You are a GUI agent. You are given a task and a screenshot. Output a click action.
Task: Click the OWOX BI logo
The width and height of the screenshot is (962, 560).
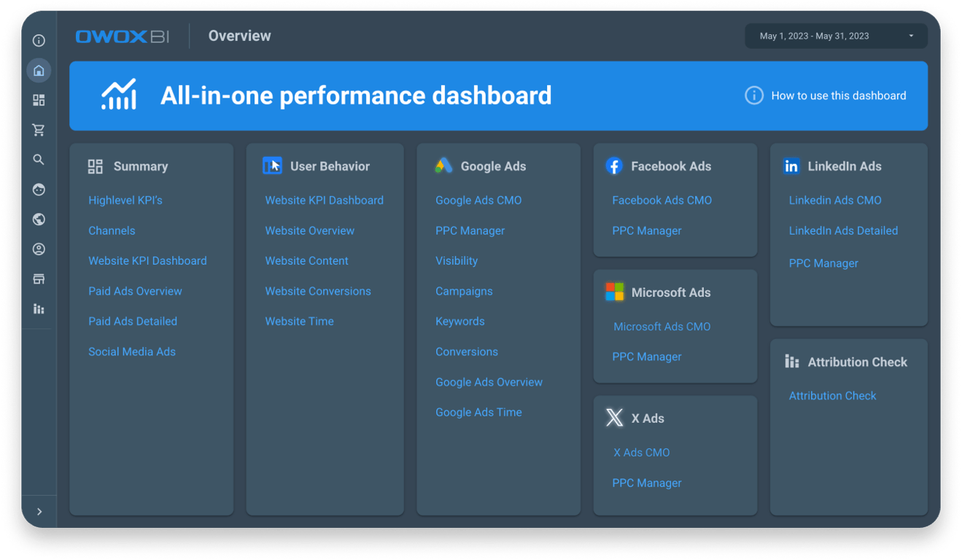click(x=123, y=36)
